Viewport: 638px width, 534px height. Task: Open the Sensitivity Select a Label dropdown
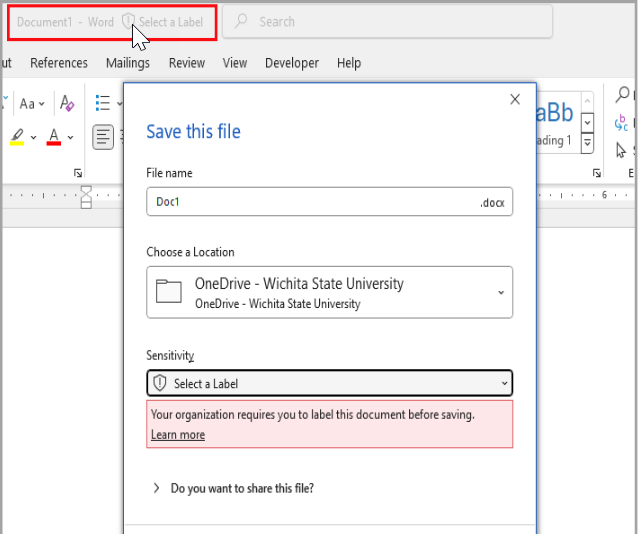(x=330, y=383)
